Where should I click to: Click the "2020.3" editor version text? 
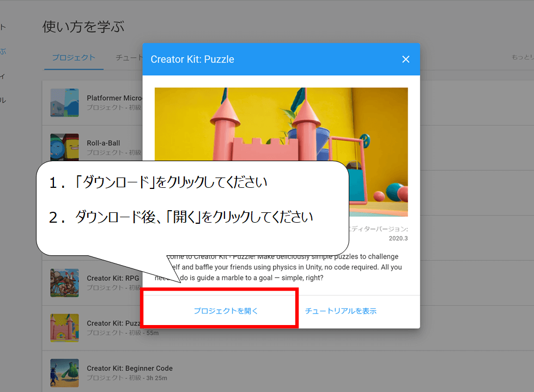click(398, 238)
